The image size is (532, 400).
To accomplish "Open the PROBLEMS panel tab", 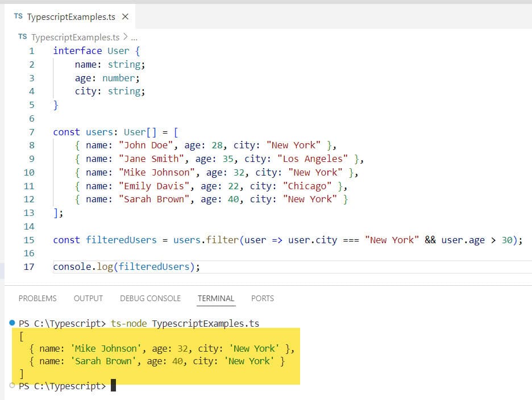I will point(38,298).
